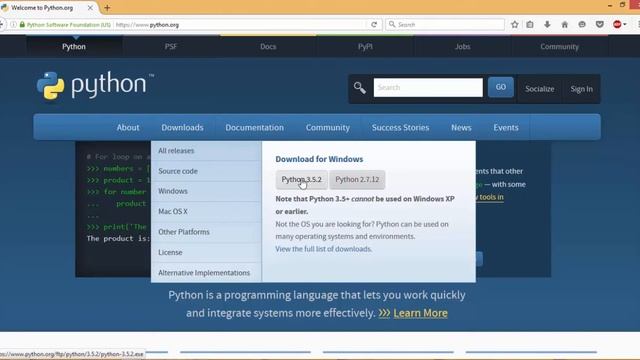Open the Community main menu item
This screenshot has height=360, width=640.
[x=328, y=127]
